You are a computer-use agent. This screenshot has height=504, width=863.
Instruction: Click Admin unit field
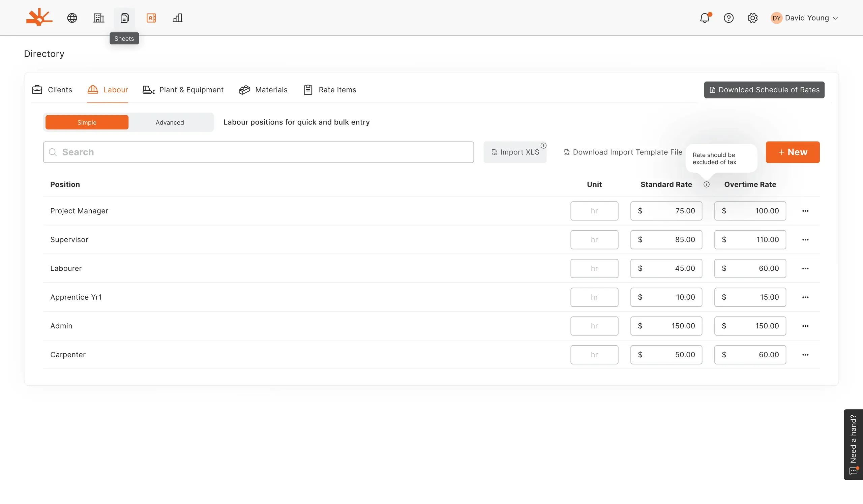pyautogui.click(x=594, y=326)
